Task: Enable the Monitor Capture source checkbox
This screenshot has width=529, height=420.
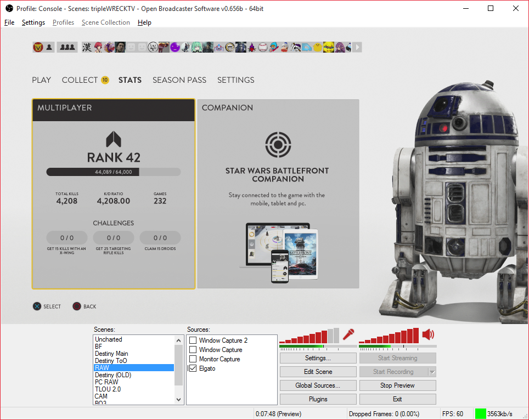Action: 193,359
